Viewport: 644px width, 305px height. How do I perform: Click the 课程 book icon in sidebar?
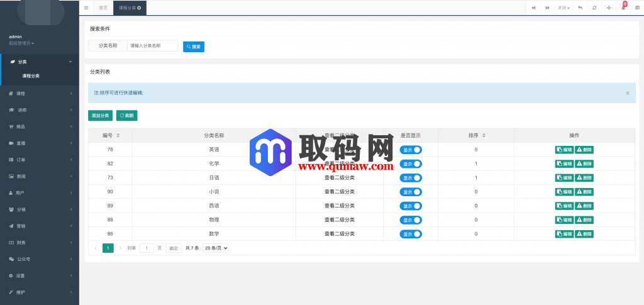pos(11,94)
